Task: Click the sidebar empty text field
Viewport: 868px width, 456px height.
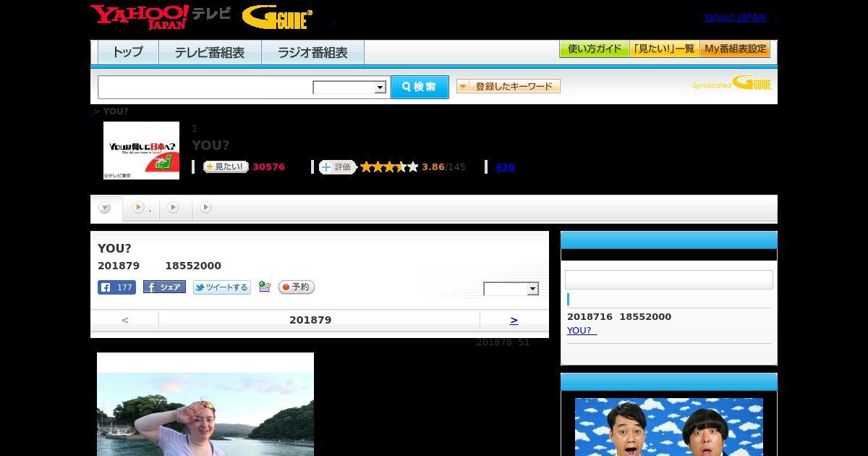Action: coord(669,280)
